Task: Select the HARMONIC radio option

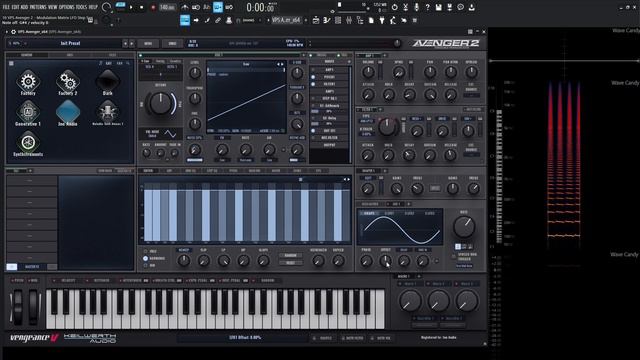Action: (x=145, y=258)
